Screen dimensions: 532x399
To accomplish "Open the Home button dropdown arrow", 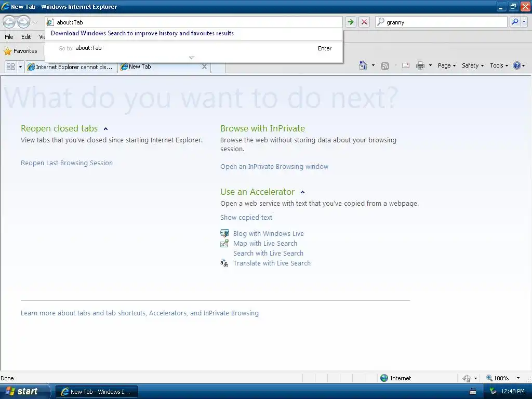I will 373,65.
